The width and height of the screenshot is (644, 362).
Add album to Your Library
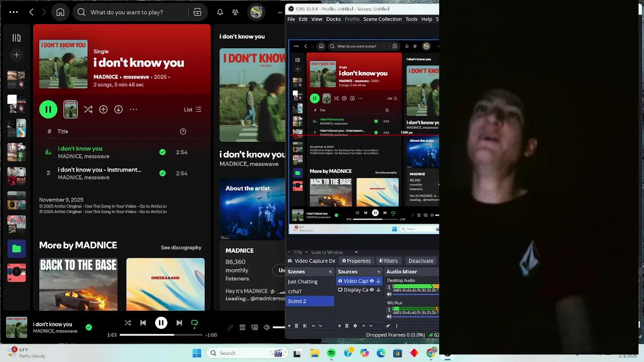pyautogui.click(x=103, y=109)
